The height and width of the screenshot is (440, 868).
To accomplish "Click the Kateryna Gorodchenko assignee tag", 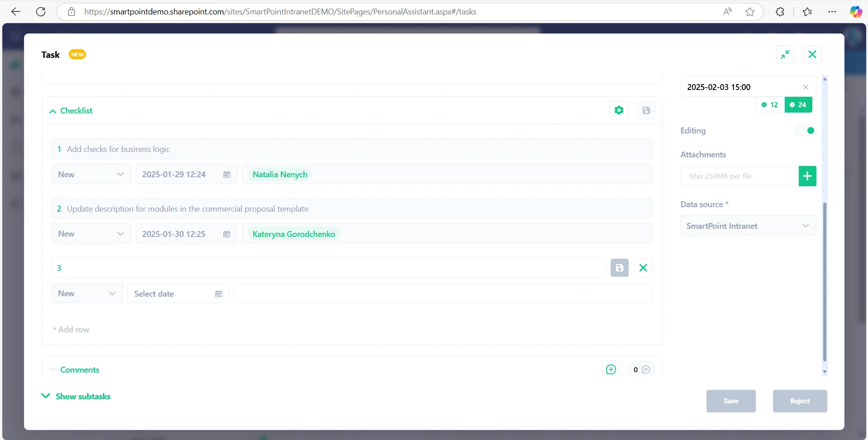I will pyautogui.click(x=294, y=234).
